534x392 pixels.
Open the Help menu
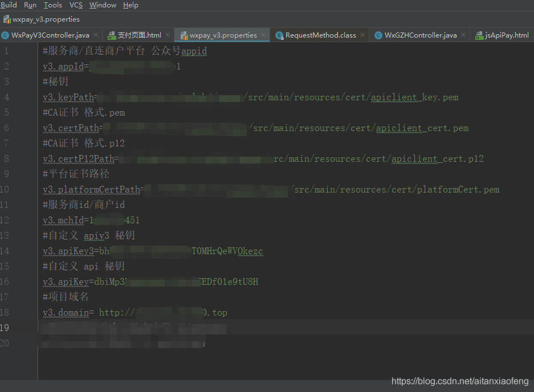[131, 5]
